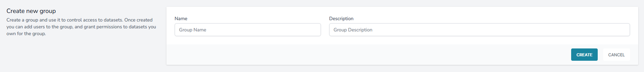Discard the new group by clicking CANCEL
The image size is (644, 72).
616,55
